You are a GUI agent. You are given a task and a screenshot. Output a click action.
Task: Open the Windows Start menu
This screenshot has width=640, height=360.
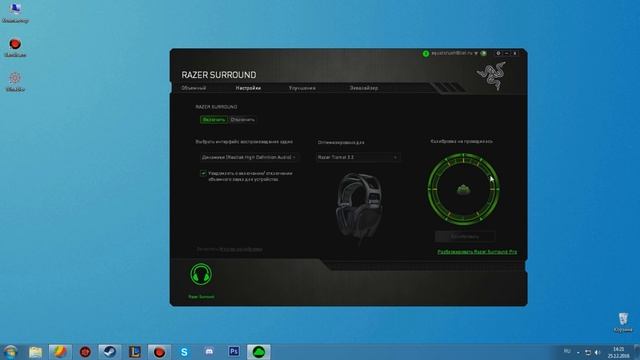(11, 352)
